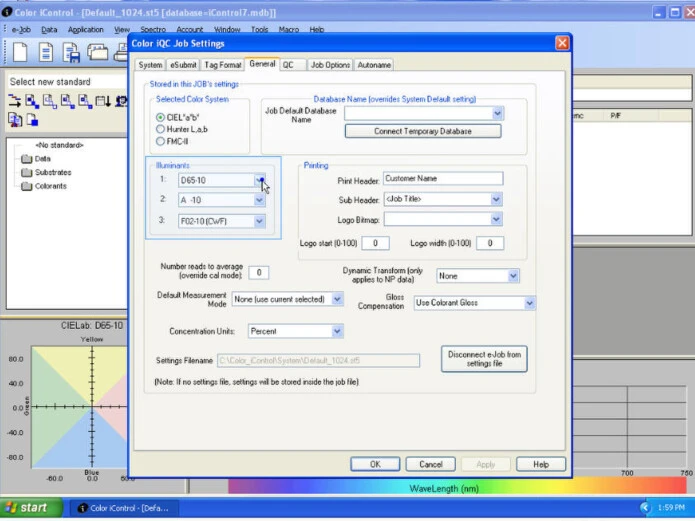Choose the FMC-II color system
Viewport: 695px width, 521px height.
pos(161,141)
